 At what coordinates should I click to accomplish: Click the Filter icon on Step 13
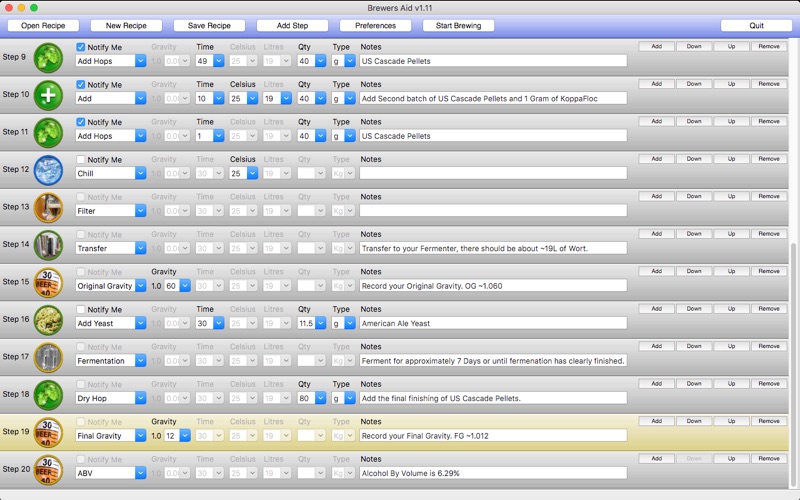tap(48, 207)
